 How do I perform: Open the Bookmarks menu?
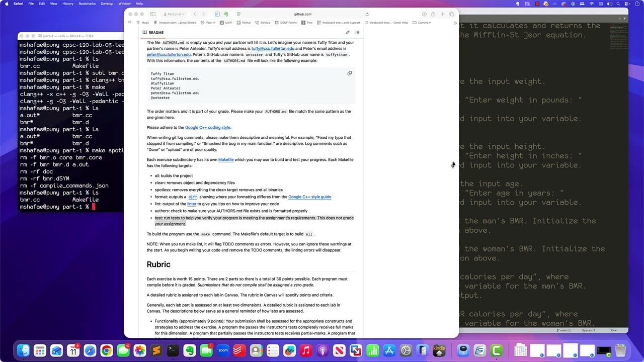(x=87, y=4)
